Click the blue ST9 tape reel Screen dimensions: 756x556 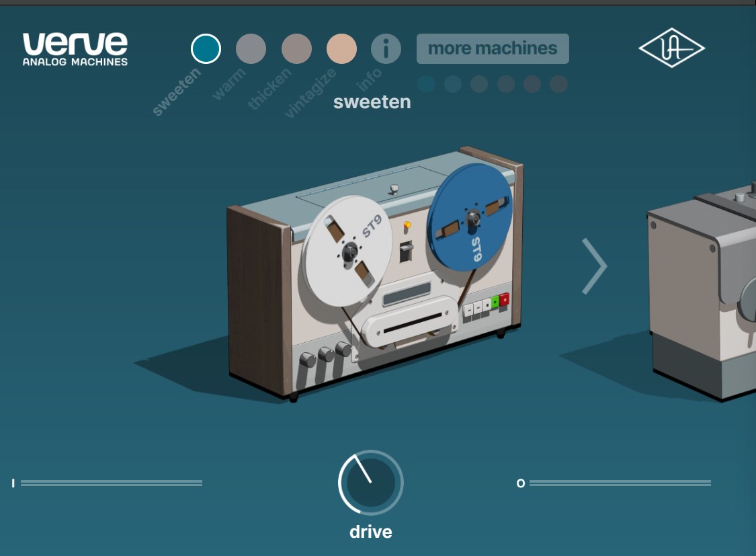pos(470,217)
